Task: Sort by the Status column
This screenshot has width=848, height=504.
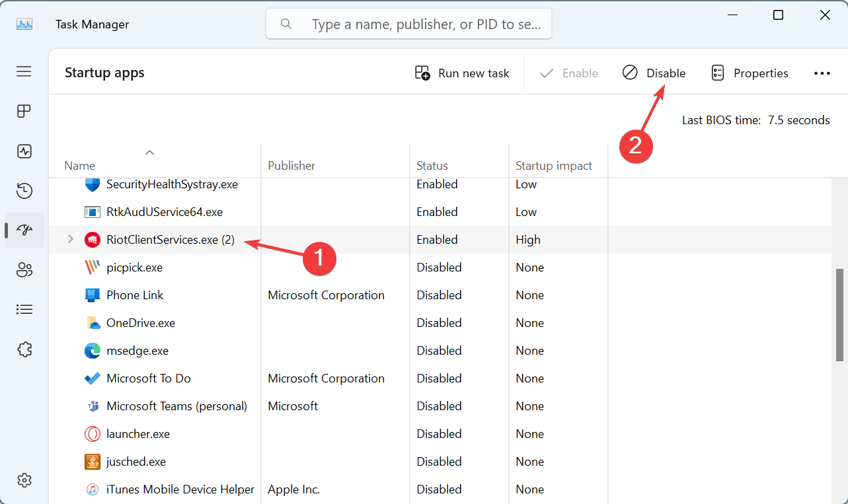Action: 432,166
